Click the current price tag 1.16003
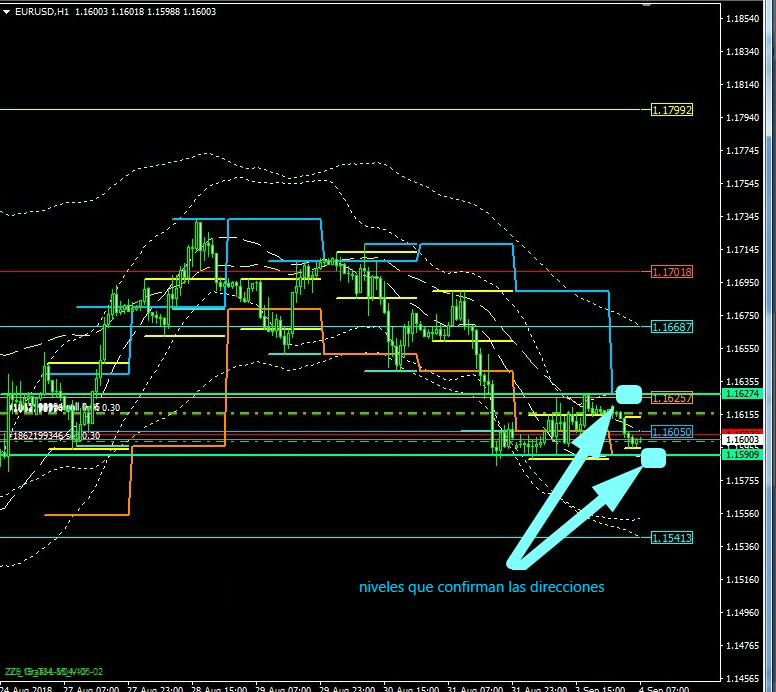 (x=746, y=440)
